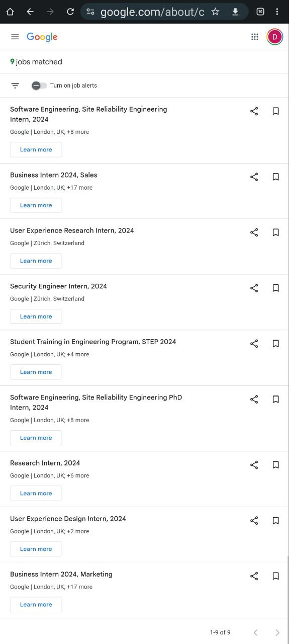Learn more about STEP 2024 program
Image resolution: width=289 pixels, height=644 pixels.
[36, 372]
